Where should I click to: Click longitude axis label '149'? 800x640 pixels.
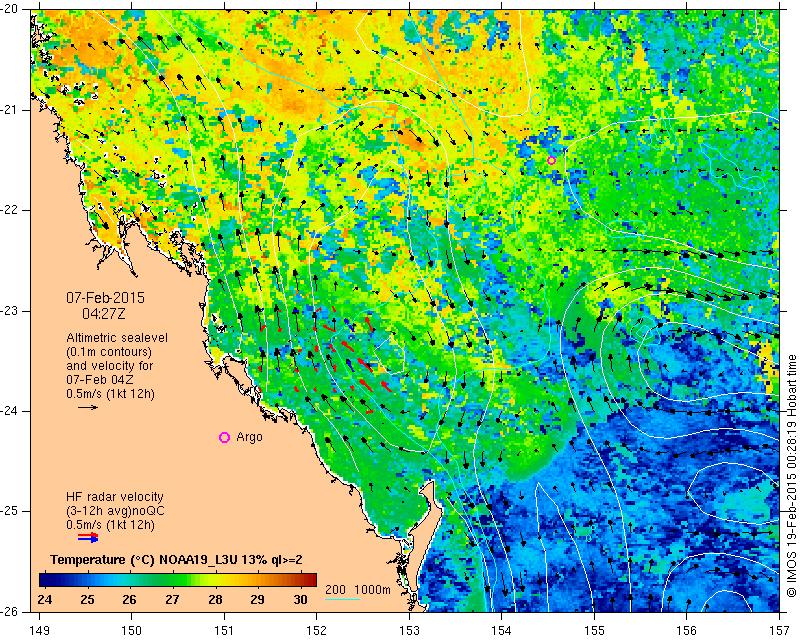(40, 630)
